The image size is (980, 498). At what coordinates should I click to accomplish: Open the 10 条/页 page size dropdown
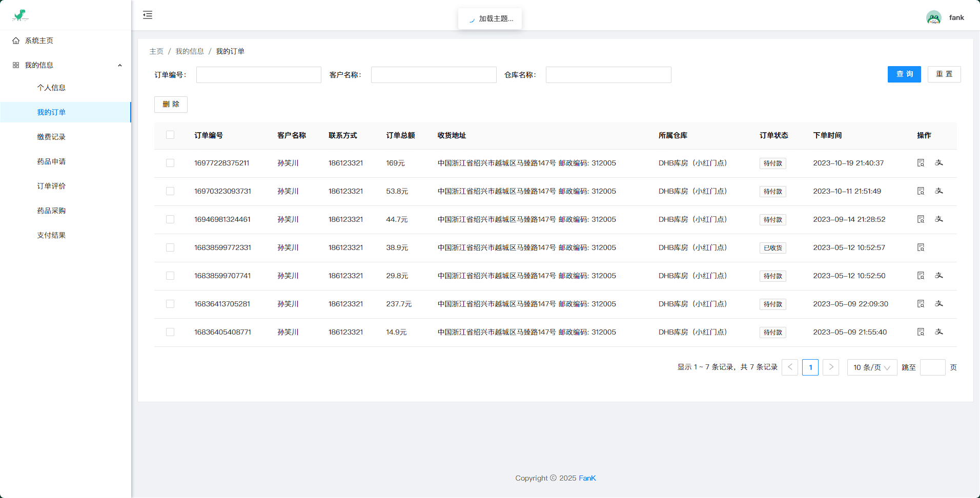click(871, 367)
